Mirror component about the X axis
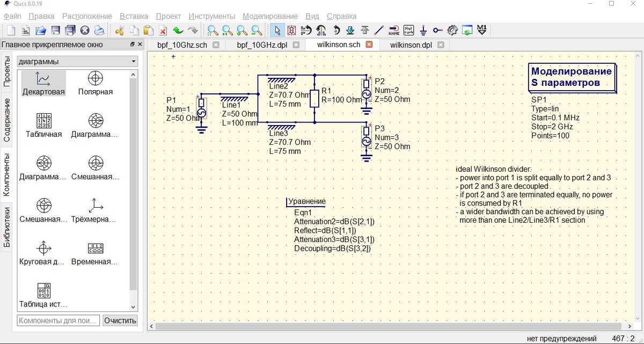The image size is (644, 344). point(306,30)
